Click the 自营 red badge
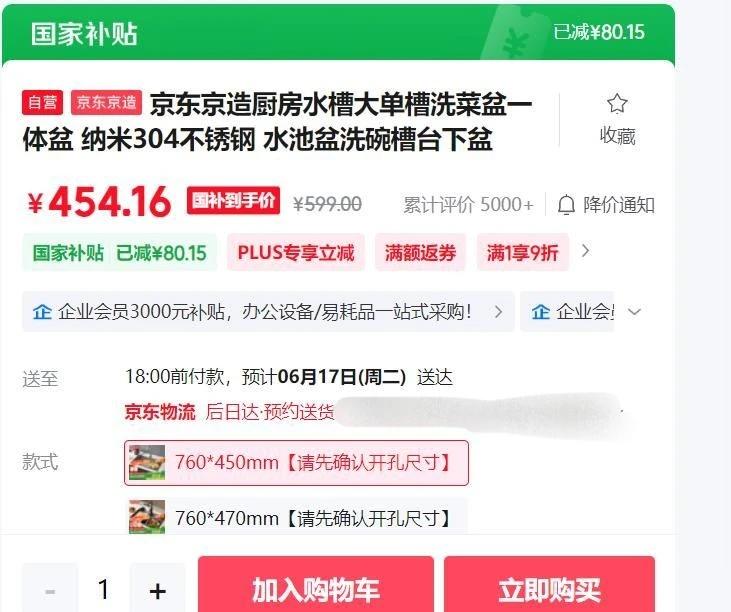The width and height of the screenshot is (731, 612). coord(42,102)
